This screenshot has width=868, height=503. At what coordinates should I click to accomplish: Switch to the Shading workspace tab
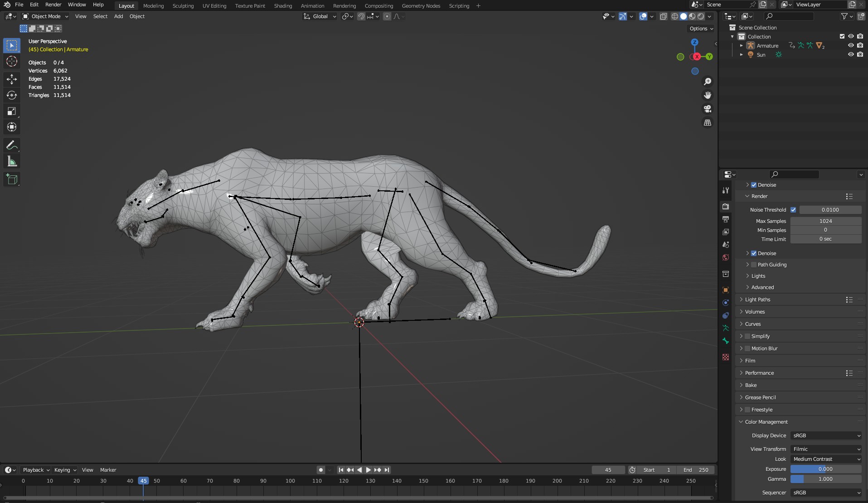click(x=282, y=6)
